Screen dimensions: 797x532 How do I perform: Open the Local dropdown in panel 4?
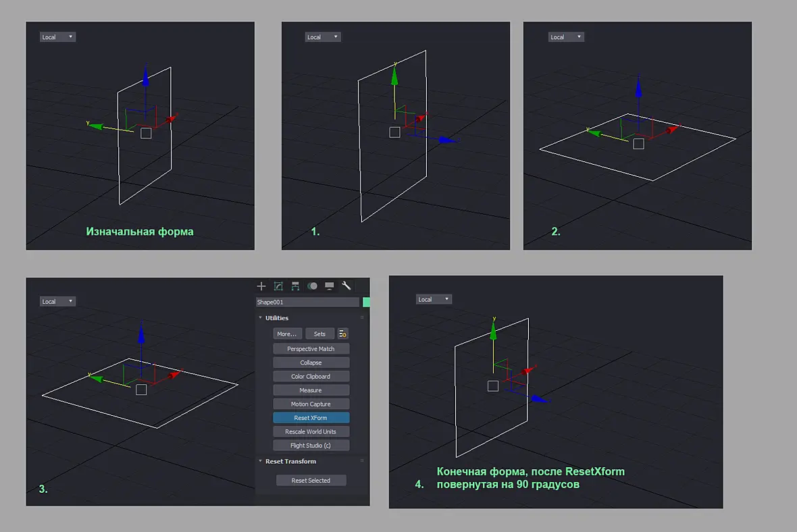pos(434,299)
